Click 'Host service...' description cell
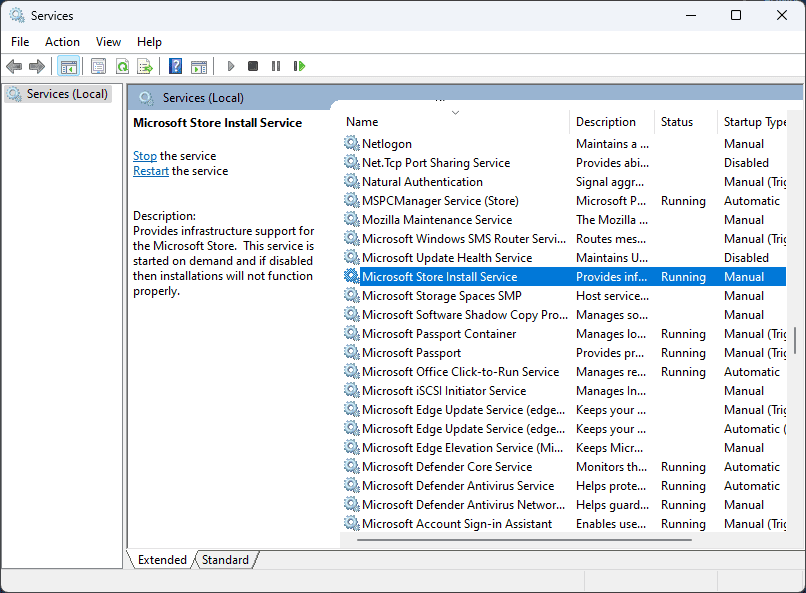 (612, 295)
